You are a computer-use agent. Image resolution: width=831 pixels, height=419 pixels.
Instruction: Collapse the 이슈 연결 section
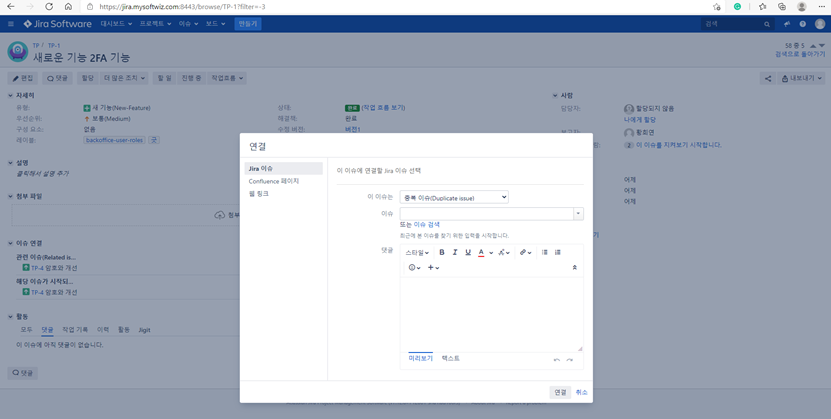(11, 243)
